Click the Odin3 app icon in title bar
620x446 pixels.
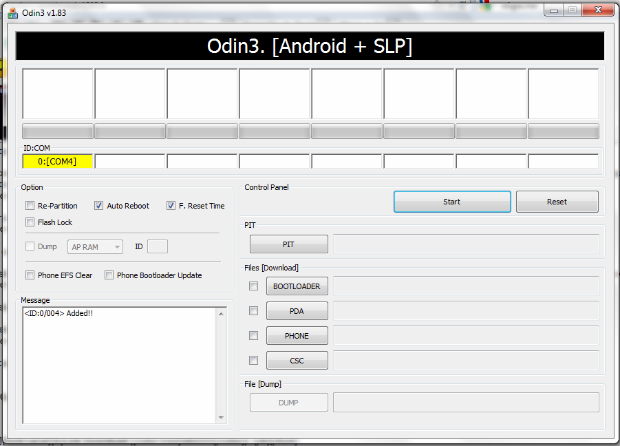coord(13,13)
